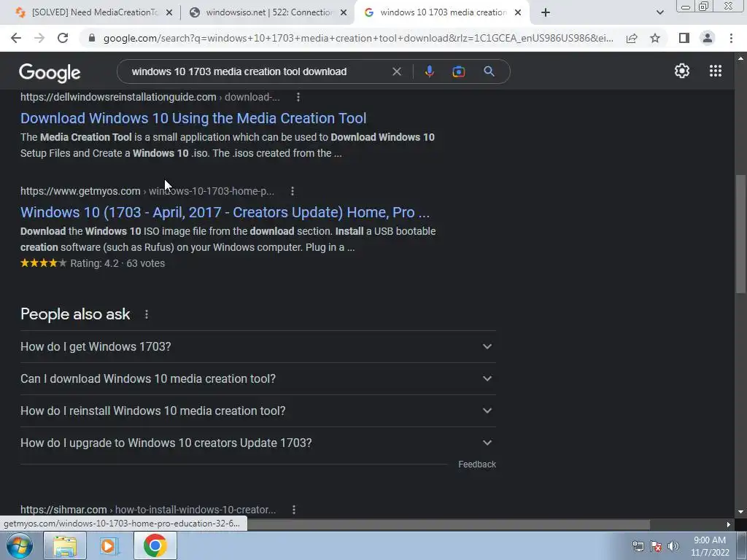Start voice search with the microphone icon

click(x=429, y=71)
